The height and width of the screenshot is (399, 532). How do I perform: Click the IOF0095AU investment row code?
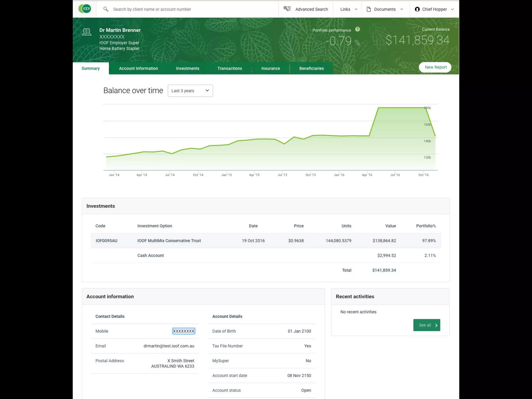(x=107, y=241)
